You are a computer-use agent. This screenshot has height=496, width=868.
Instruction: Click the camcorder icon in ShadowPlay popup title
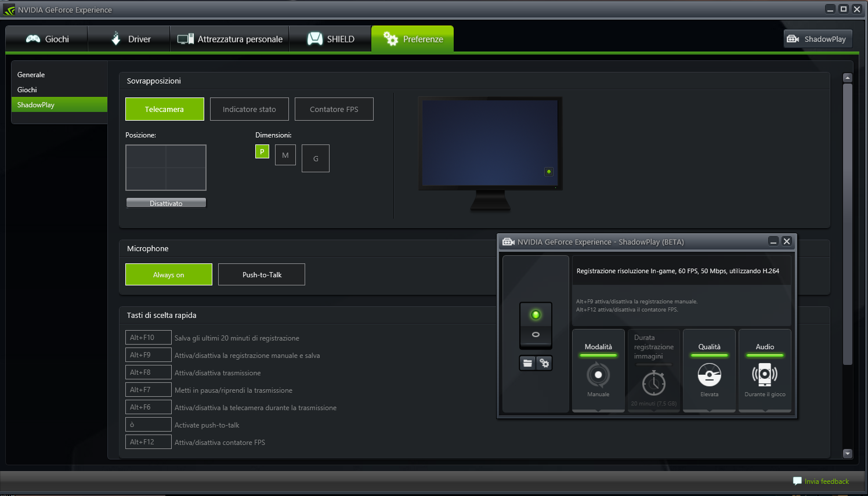click(x=509, y=242)
